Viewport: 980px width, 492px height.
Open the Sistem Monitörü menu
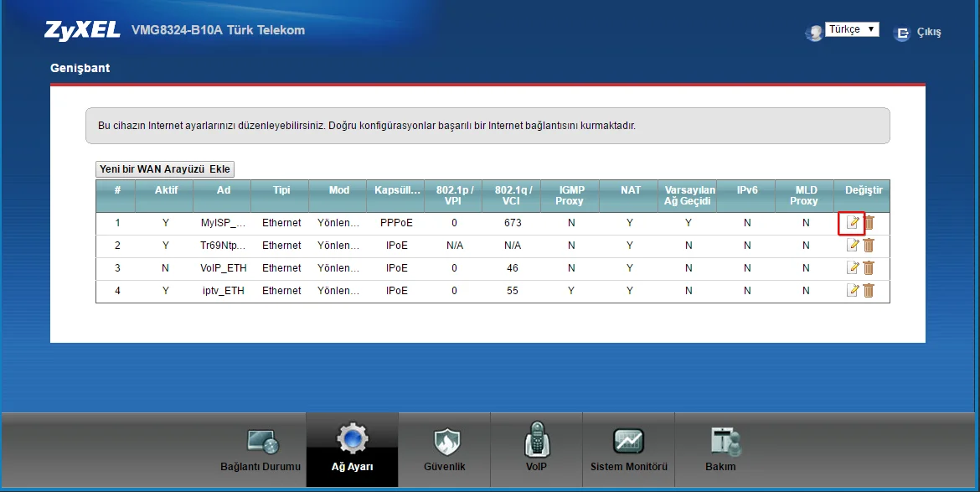pos(628,450)
